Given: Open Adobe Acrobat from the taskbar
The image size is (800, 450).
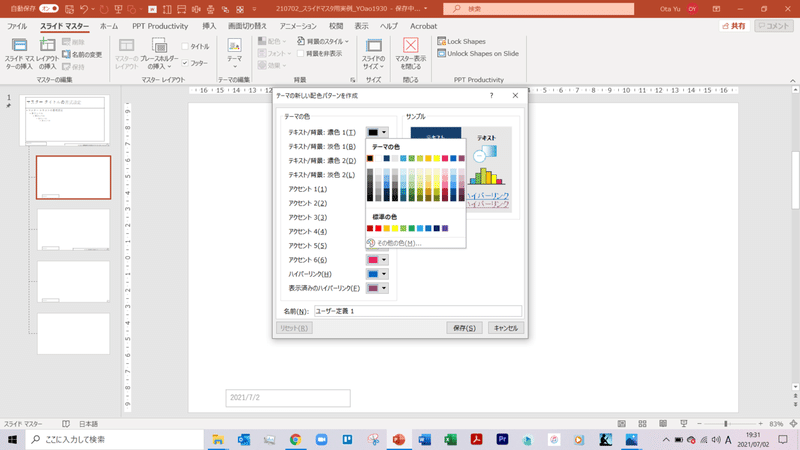Looking at the screenshot, I should pyautogui.click(x=477, y=439).
